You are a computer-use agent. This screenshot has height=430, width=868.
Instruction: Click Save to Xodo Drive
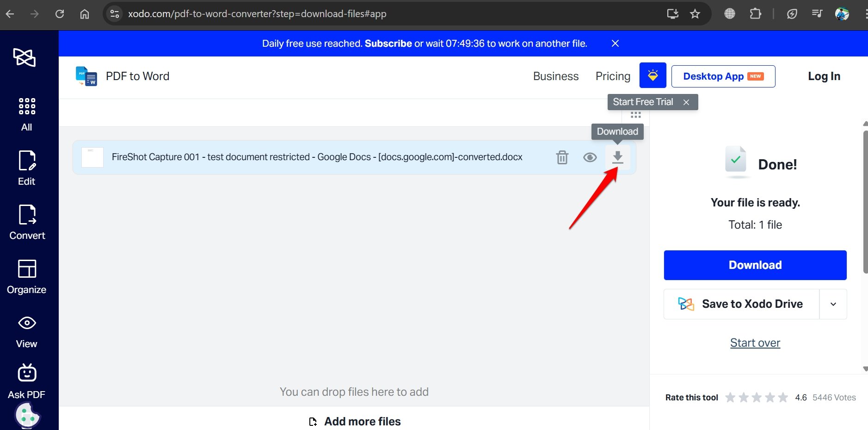(x=741, y=304)
